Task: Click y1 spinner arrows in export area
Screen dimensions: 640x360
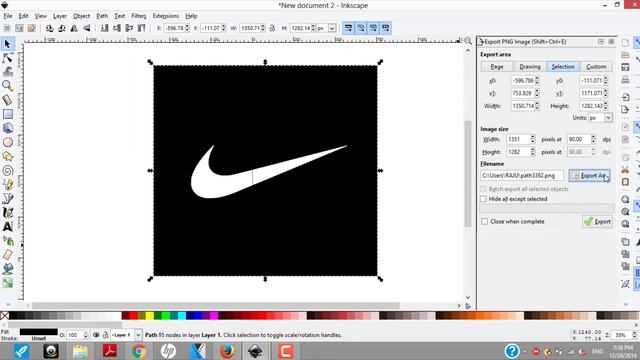Action: [x=606, y=93]
